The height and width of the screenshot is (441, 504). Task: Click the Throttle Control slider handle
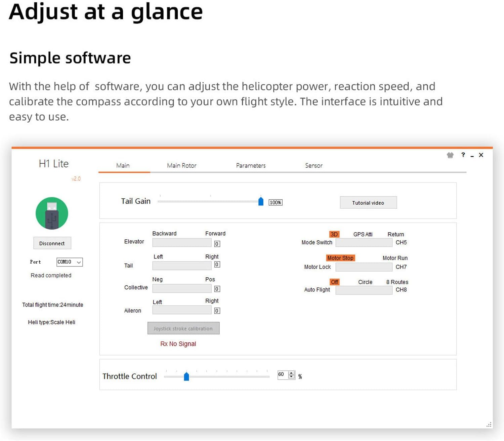coord(186,376)
